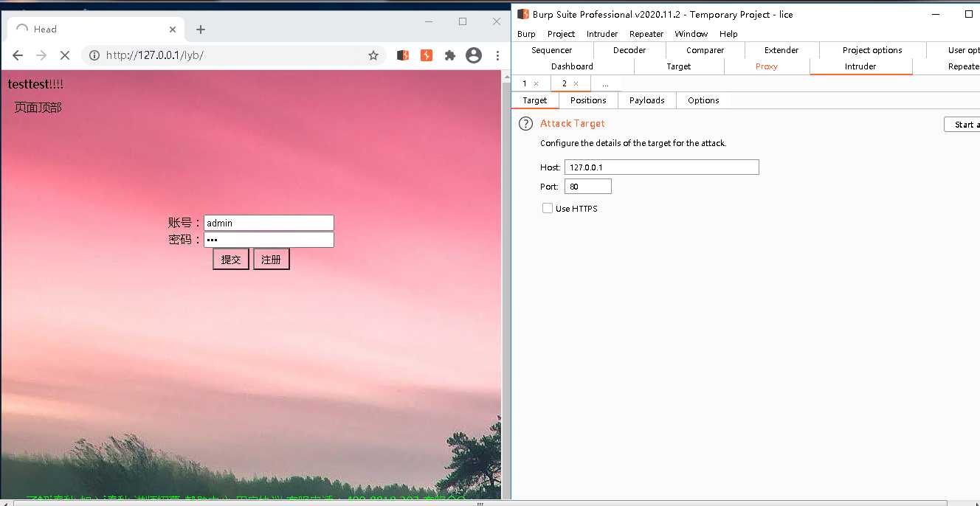This screenshot has width=980, height=506.
Task: Open the Repeater menu
Action: pos(646,34)
